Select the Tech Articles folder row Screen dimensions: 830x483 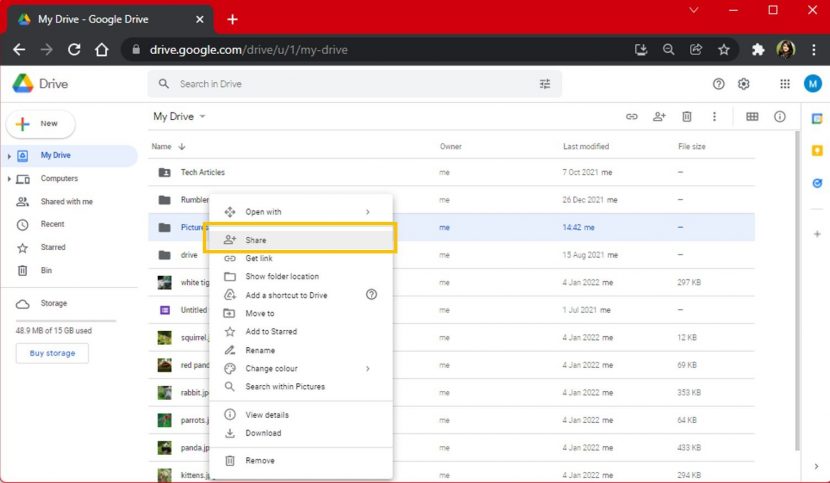451,172
